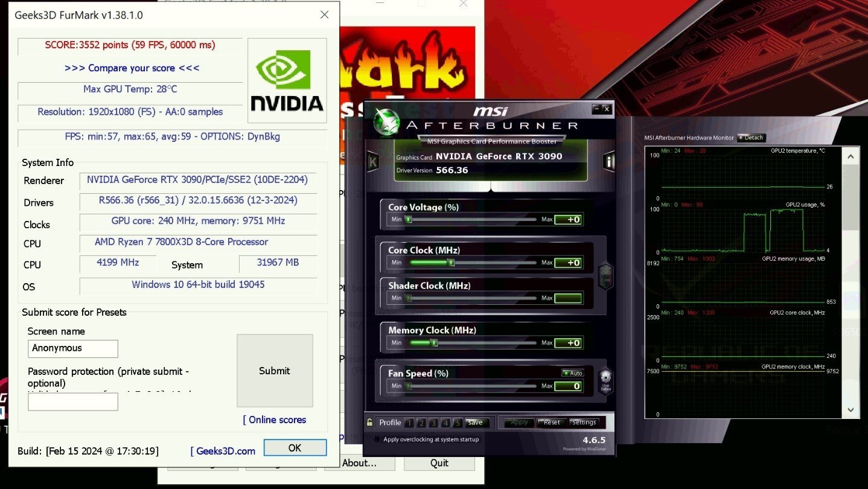Click Core Voltage +0 value box

[569, 220]
